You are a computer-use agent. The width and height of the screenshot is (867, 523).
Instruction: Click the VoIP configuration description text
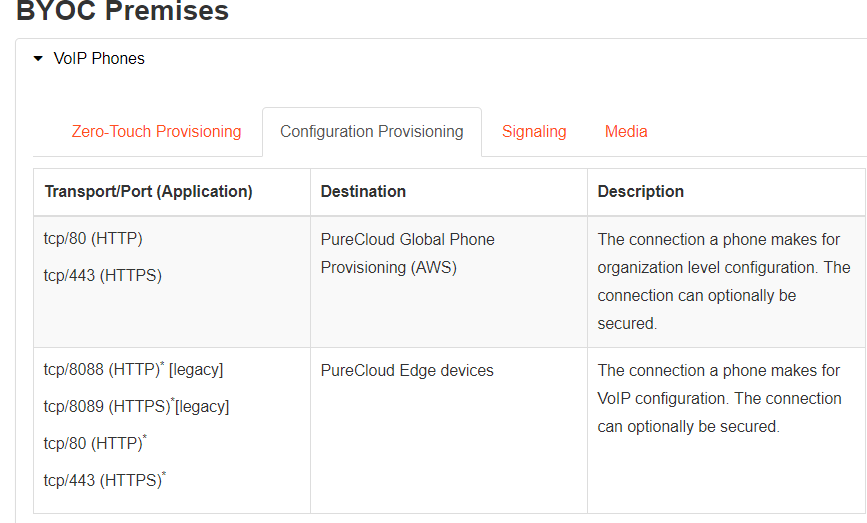[x=719, y=398]
